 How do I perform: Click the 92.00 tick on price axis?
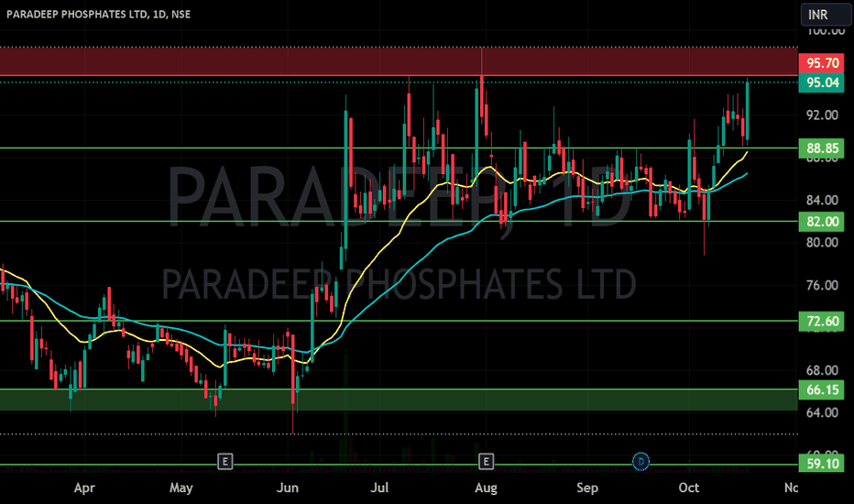click(x=822, y=115)
